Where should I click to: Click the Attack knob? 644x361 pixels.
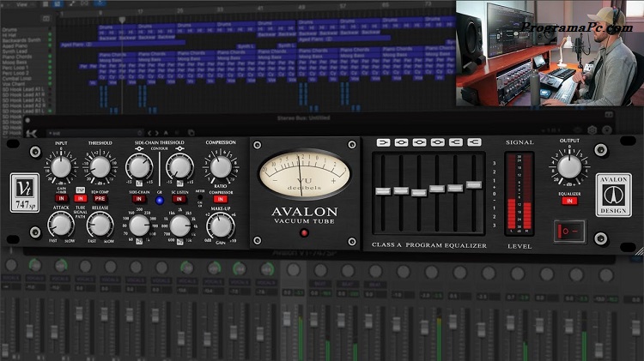61,225
